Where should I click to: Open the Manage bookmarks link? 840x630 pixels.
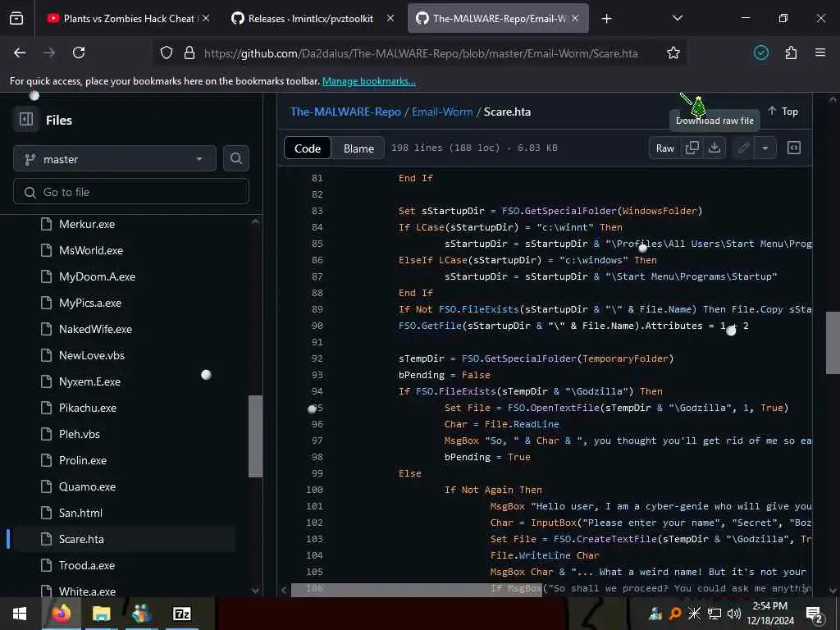(x=368, y=81)
